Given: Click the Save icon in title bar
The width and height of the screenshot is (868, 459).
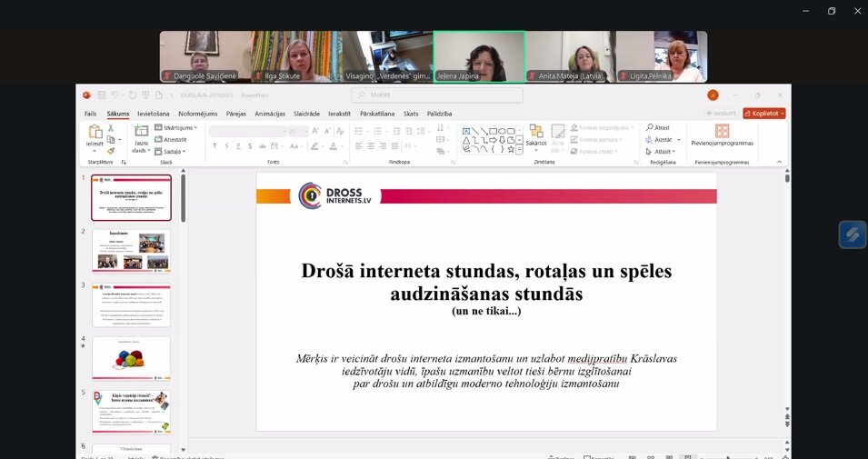Looking at the screenshot, I should [100, 95].
